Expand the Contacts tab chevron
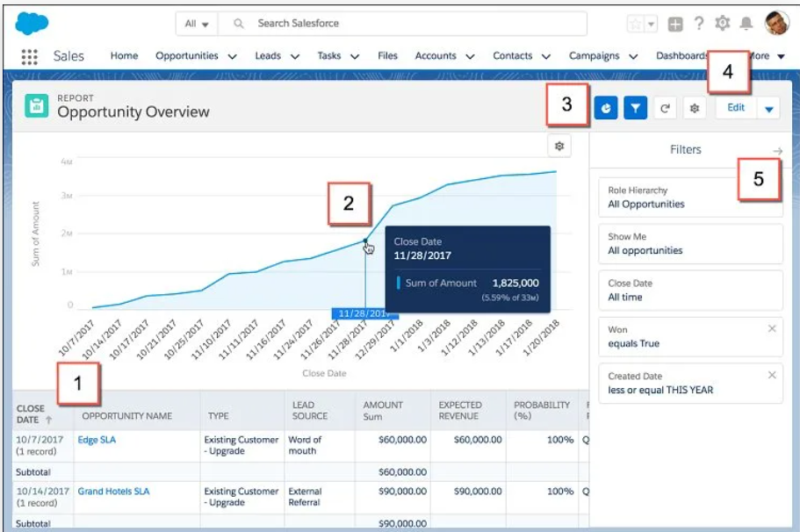This screenshot has height=532, width=800. pos(546,56)
